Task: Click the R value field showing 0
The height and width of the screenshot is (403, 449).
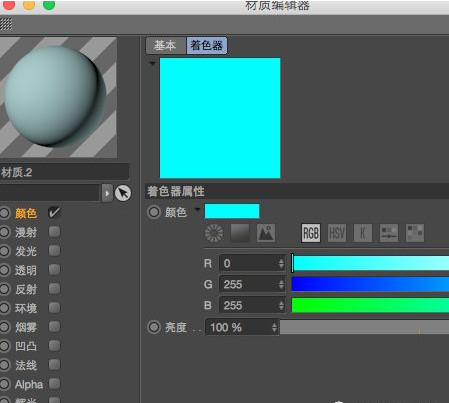Action: (x=252, y=264)
